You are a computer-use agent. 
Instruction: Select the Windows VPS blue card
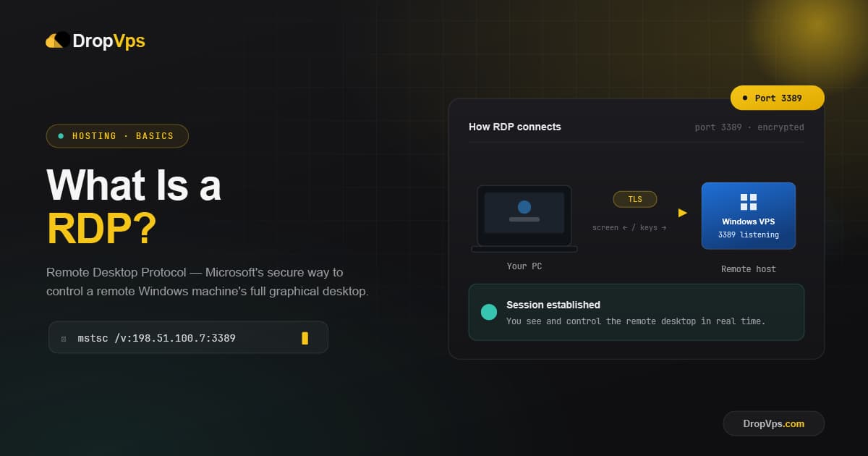point(749,216)
